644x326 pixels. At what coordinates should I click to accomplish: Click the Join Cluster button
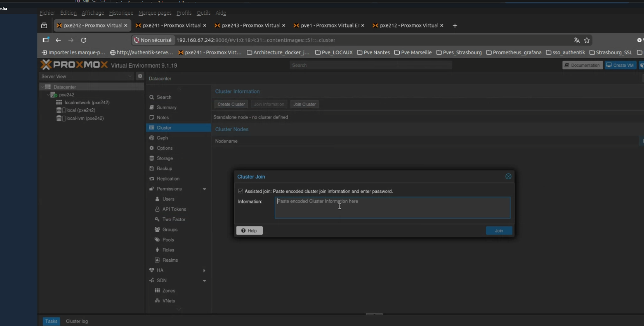click(304, 104)
